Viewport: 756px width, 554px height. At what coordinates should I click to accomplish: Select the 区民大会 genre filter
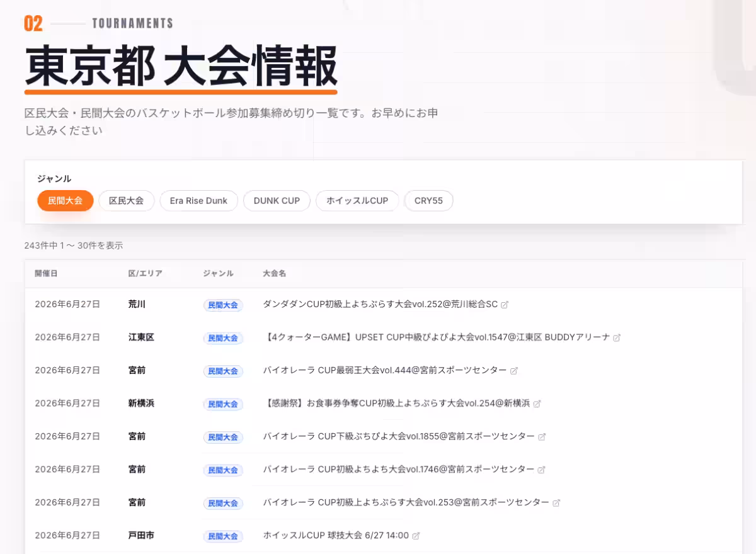pyautogui.click(x=127, y=201)
